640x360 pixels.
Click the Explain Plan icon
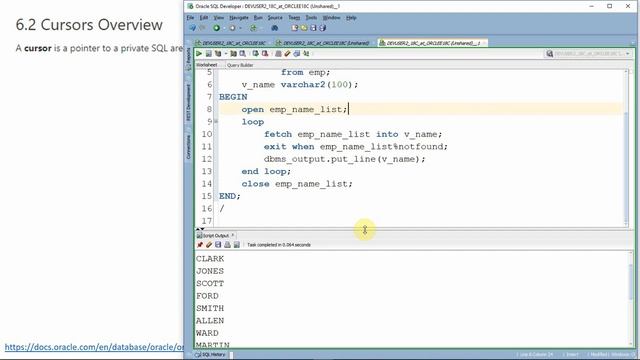(218, 53)
